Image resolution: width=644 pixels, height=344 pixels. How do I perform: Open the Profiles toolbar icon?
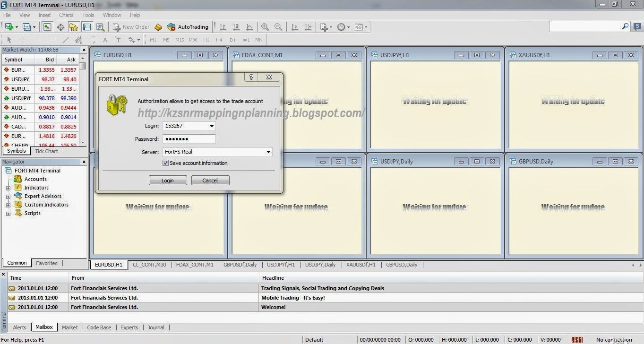[x=27, y=27]
